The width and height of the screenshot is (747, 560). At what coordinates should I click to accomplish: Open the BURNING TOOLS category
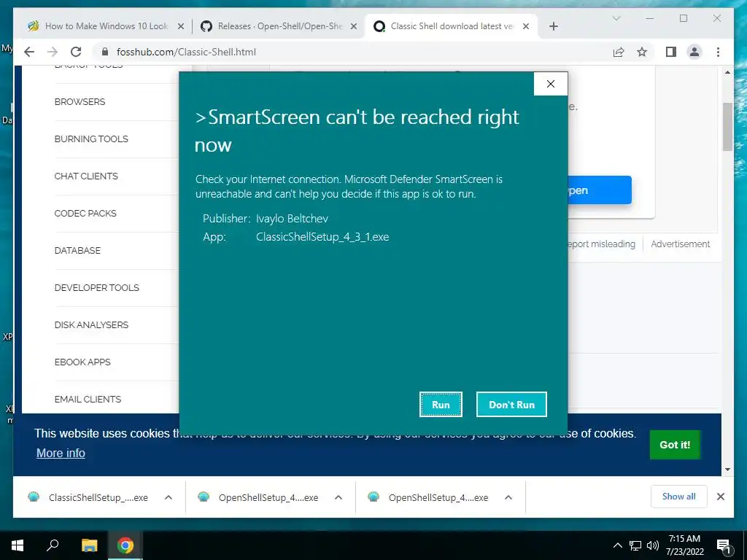coord(91,139)
